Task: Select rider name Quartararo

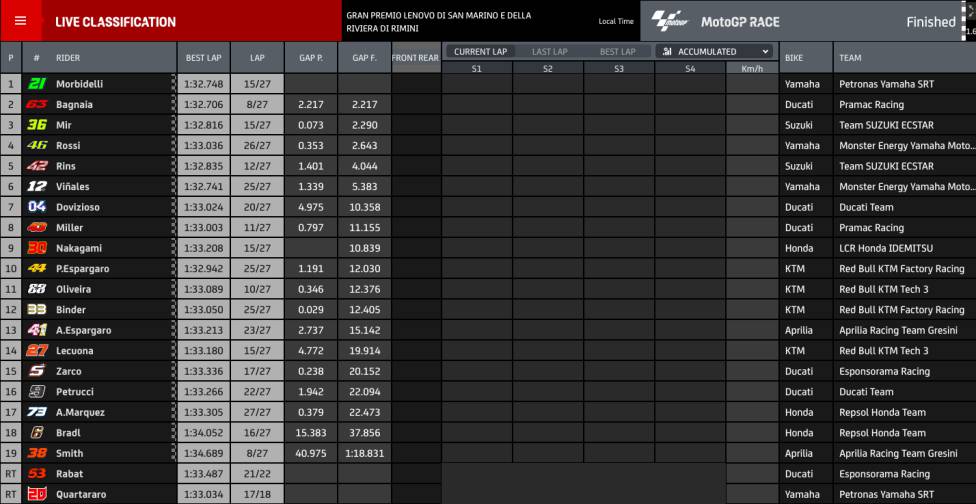Action: click(82, 494)
